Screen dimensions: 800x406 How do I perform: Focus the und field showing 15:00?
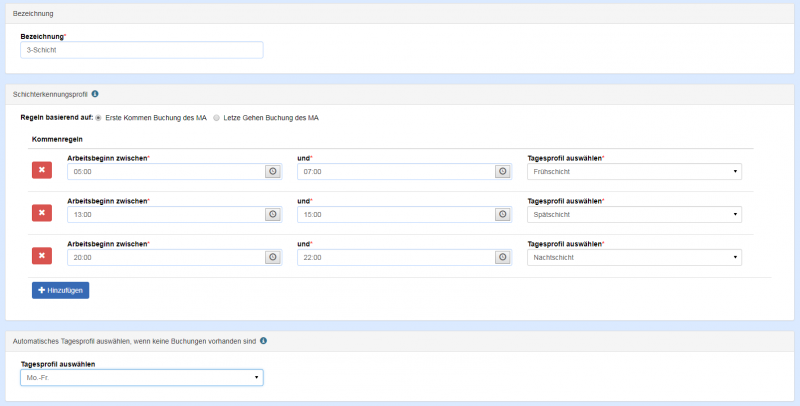(x=396, y=215)
